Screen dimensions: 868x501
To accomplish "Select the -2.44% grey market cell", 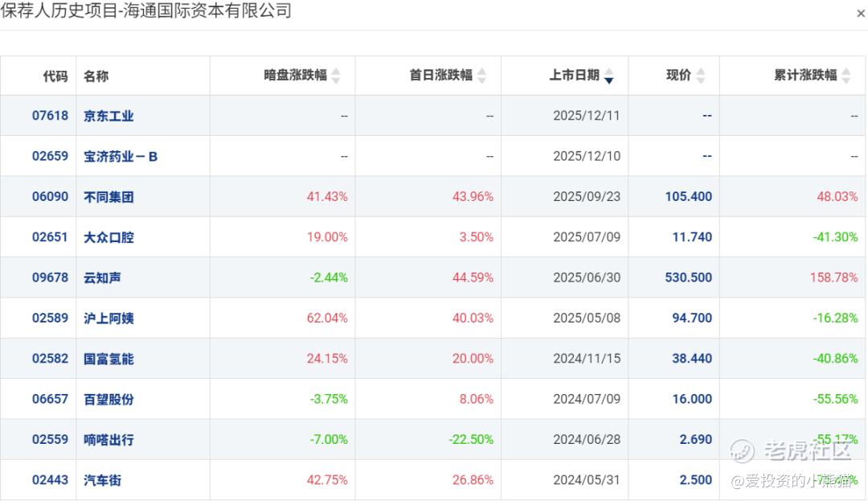I will (x=329, y=277).
